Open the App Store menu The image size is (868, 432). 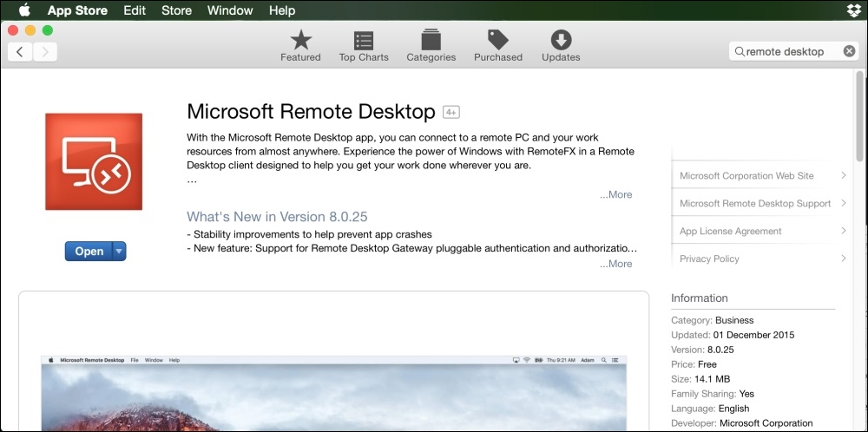77,10
